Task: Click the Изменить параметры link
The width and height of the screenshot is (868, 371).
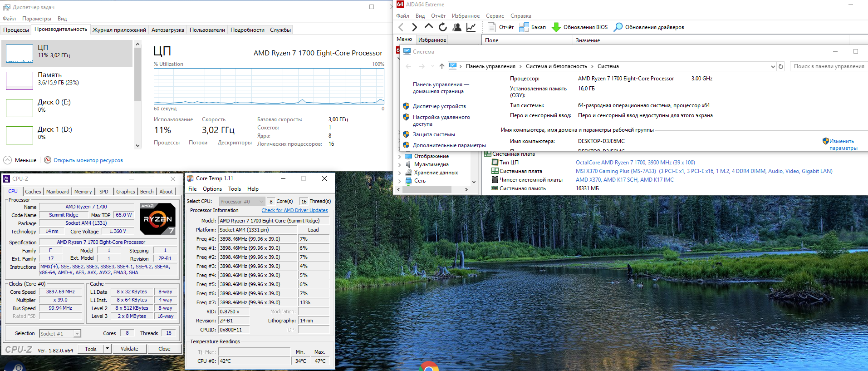Action: (x=843, y=144)
